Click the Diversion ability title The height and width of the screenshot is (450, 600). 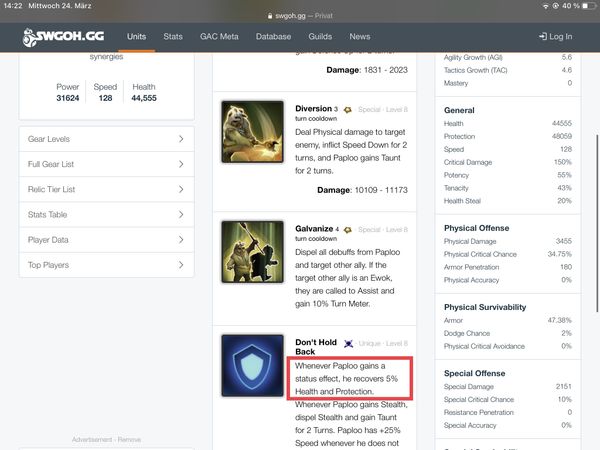[x=313, y=109]
